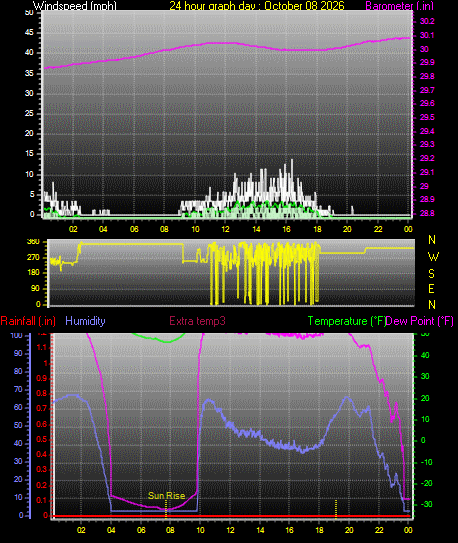Click the '28.8' barometer scale value
This screenshot has width=458, height=543.
427,213
